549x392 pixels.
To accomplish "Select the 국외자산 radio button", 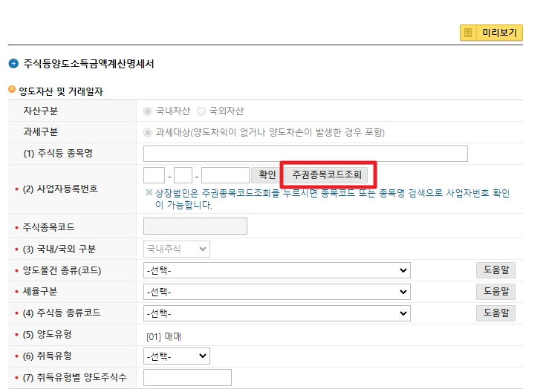I will click(x=201, y=111).
